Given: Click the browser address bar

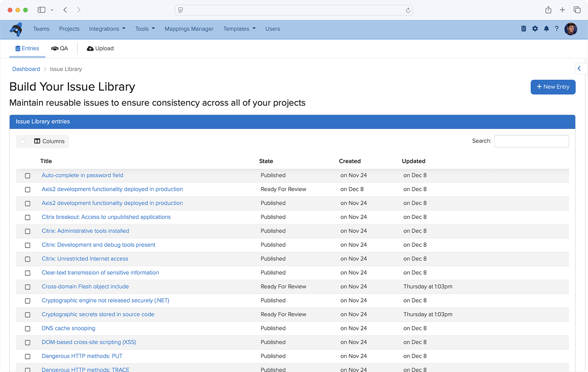Looking at the screenshot, I should pos(294,10).
